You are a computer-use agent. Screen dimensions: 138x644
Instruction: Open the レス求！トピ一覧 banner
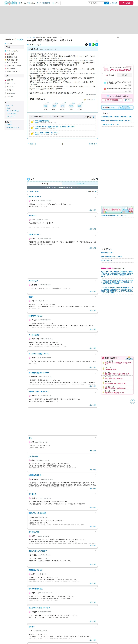(x=117, y=108)
